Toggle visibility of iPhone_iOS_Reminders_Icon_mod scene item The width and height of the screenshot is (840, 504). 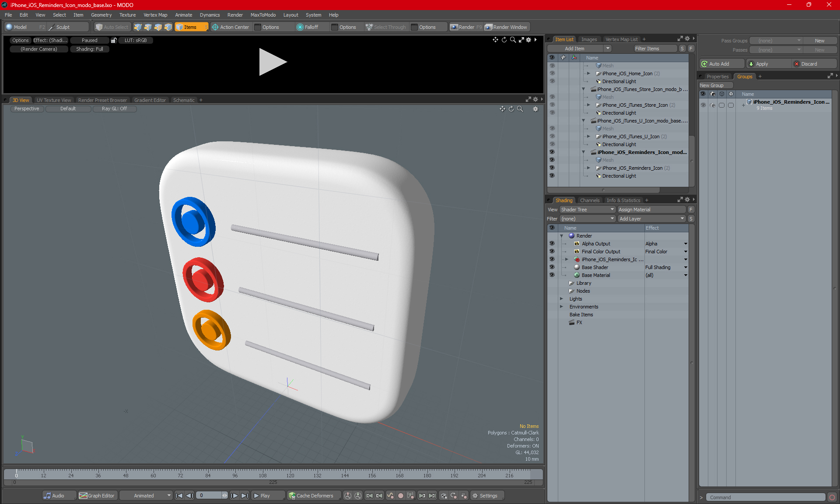pos(552,152)
